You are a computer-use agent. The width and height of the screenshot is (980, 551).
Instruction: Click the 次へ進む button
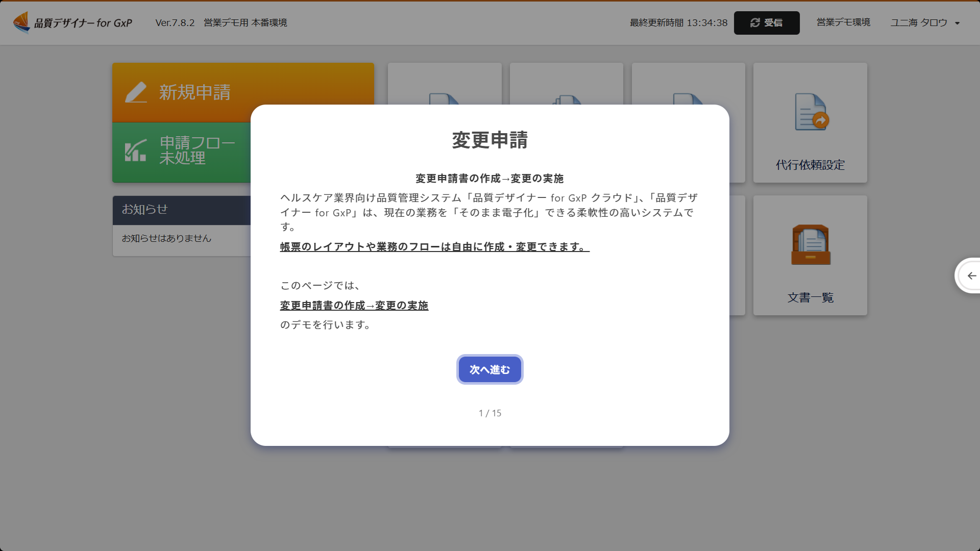489,369
